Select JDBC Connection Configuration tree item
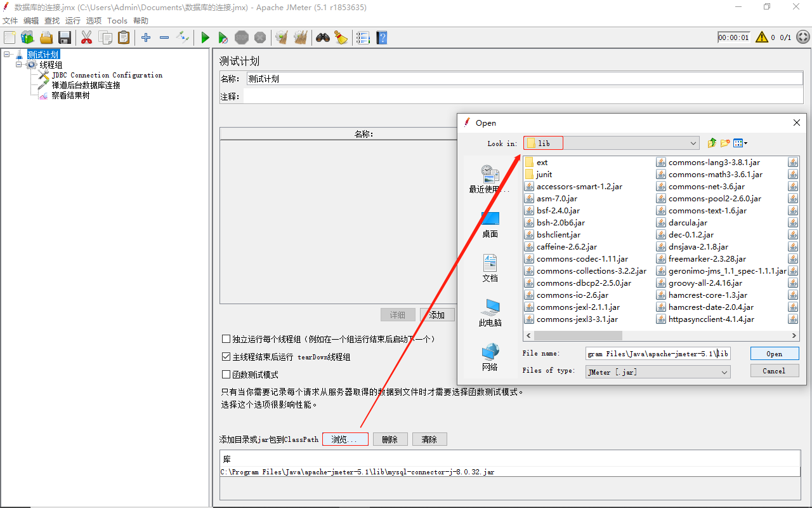812x508 pixels. coord(107,75)
